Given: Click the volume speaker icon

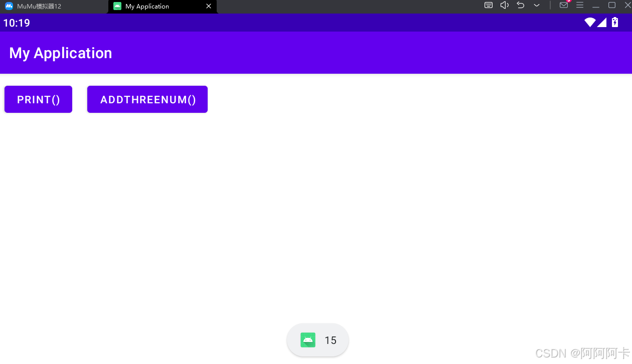Looking at the screenshot, I should [x=505, y=5].
